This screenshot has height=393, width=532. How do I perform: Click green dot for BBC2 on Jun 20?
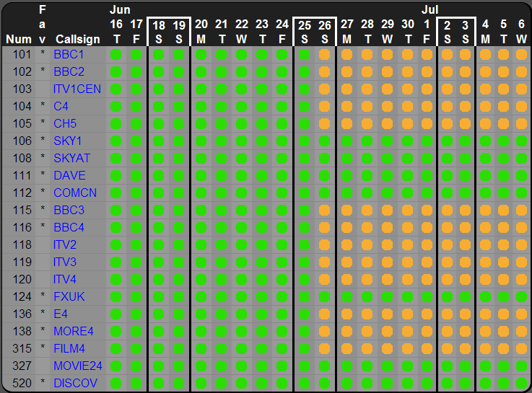(201, 72)
